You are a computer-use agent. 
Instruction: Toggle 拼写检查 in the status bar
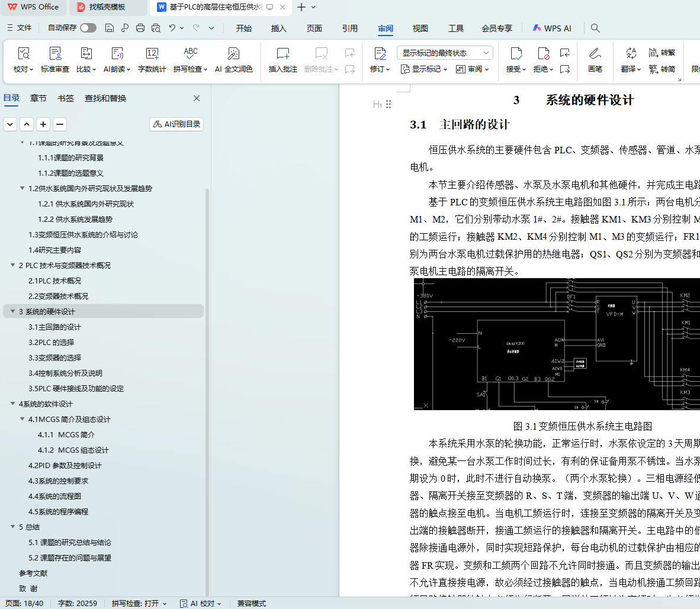(x=139, y=603)
